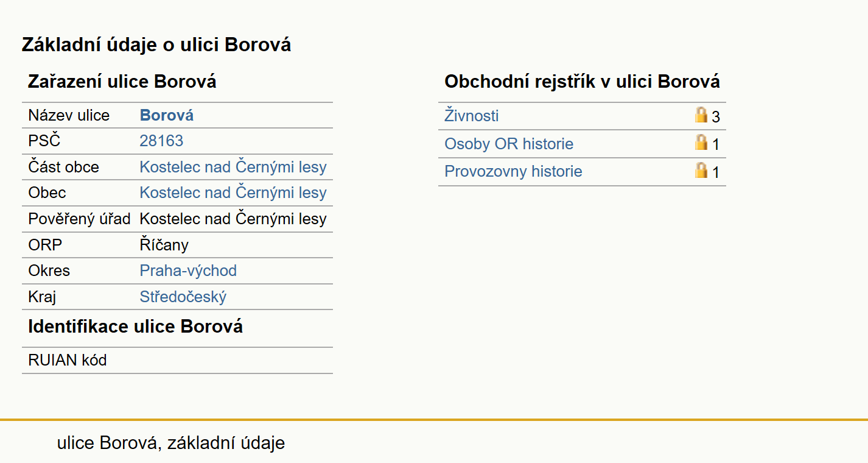Click the Obchodní rejstřík v ulici Borová heading
868x463 pixels.
tap(583, 81)
